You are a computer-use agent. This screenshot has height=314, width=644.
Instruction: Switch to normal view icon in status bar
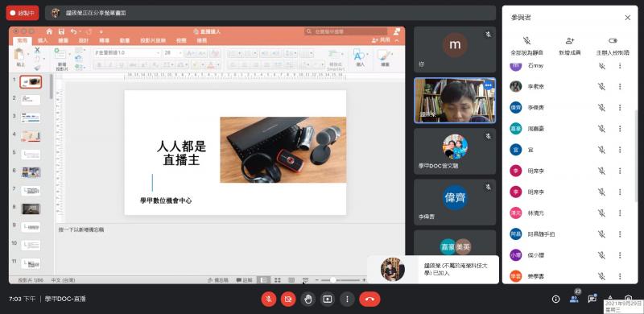(x=264, y=280)
